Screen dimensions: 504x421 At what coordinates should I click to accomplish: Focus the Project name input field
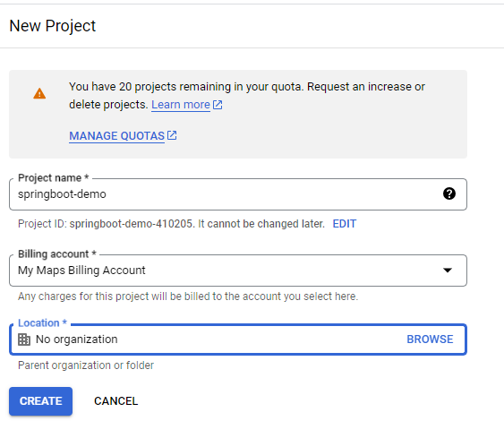pyautogui.click(x=238, y=194)
